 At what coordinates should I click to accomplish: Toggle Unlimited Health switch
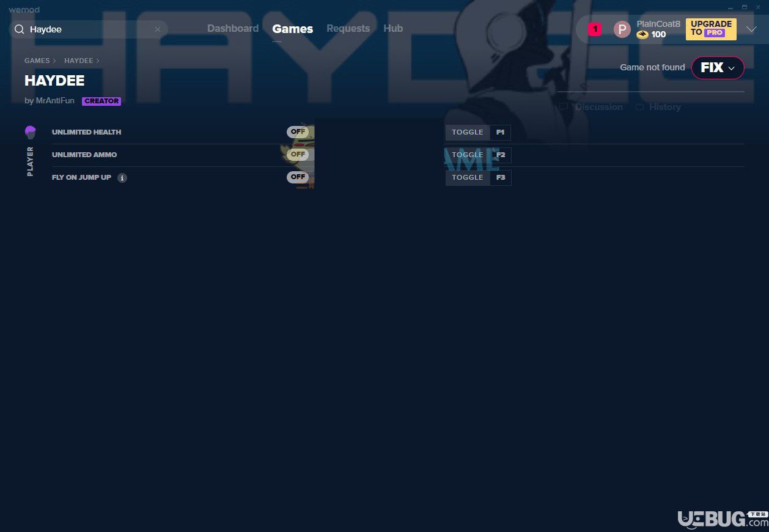(x=298, y=132)
